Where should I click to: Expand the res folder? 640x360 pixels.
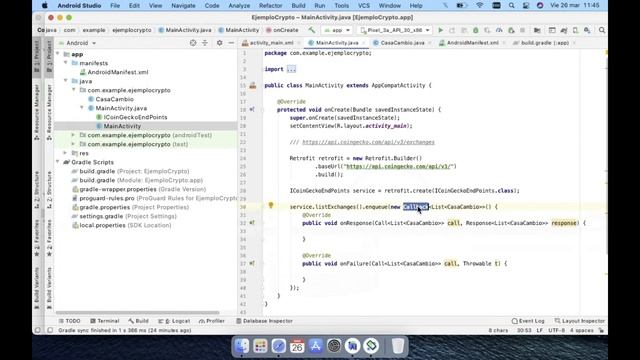click(66, 153)
